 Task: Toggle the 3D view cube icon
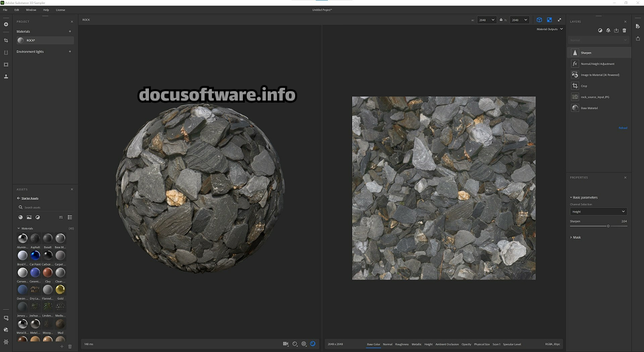point(539,19)
